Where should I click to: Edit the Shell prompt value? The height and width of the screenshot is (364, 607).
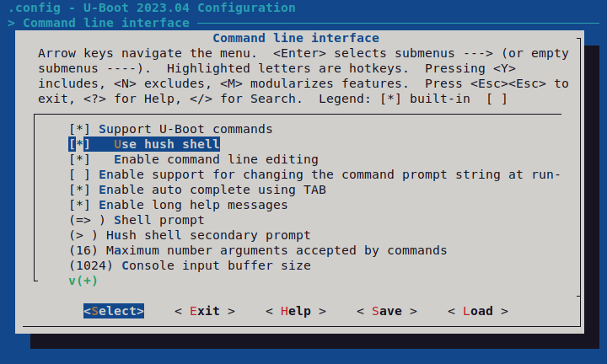click(137, 220)
